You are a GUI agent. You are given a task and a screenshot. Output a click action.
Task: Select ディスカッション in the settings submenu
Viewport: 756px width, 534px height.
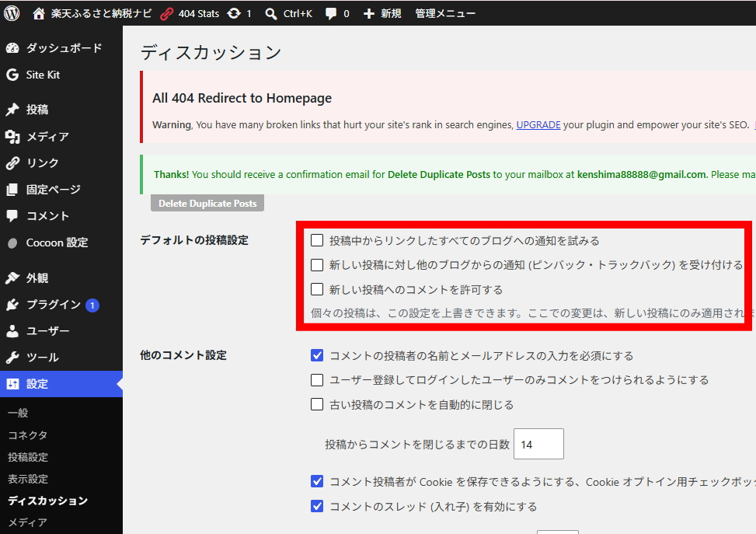pos(47,501)
